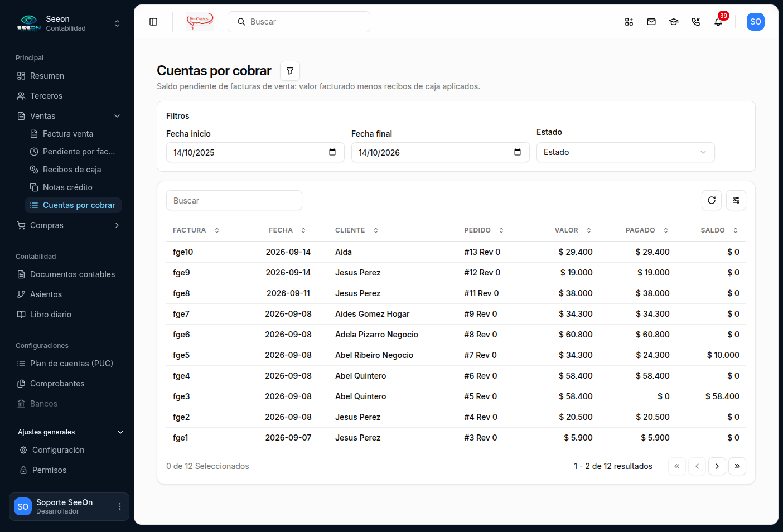Open the apps grid icon

629,22
